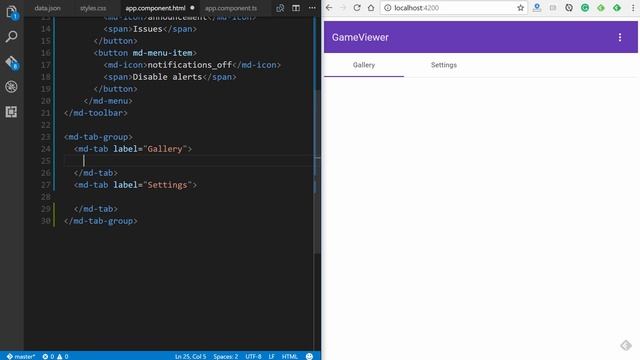
Task: Split the editor with the split icon
Action: (x=296, y=8)
